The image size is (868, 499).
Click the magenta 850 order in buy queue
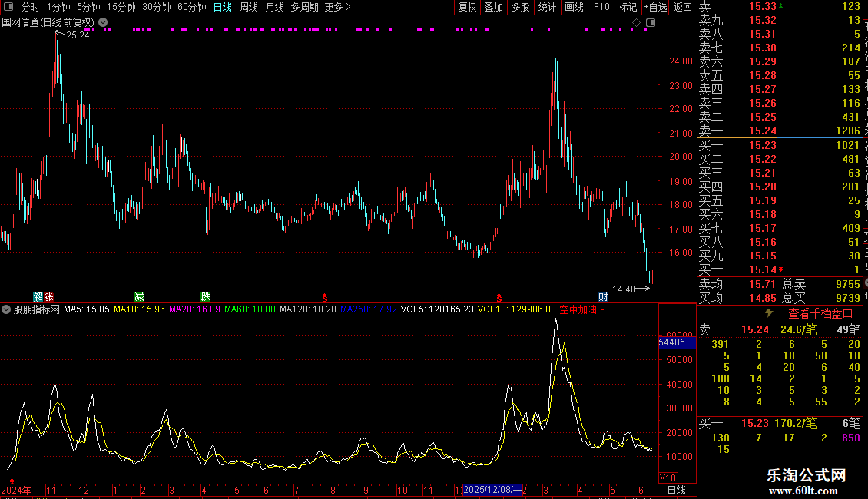click(851, 438)
